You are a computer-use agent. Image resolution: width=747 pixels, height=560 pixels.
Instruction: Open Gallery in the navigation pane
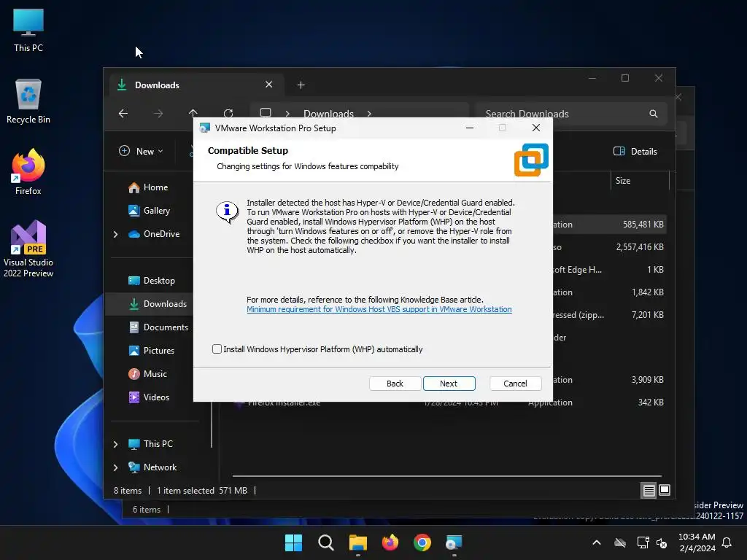[x=149, y=211]
